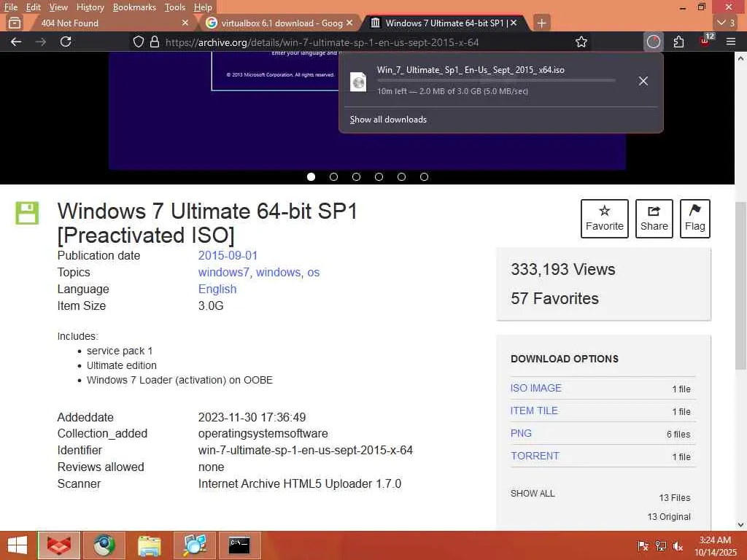The height and width of the screenshot is (560, 747).
Task: Open the Windows Start button
Action: 18,545
